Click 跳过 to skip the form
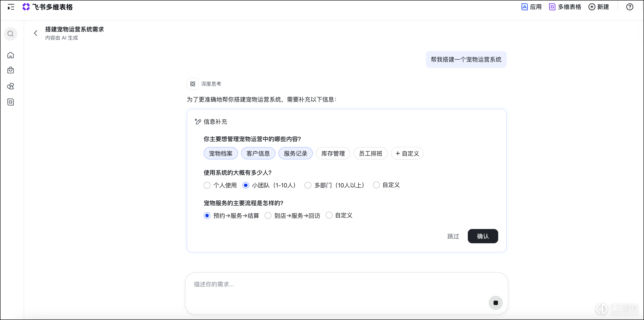 (x=453, y=236)
